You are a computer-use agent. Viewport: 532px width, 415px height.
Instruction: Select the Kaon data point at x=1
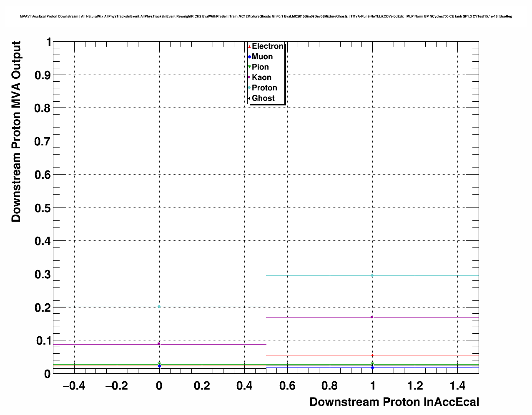click(372, 317)
